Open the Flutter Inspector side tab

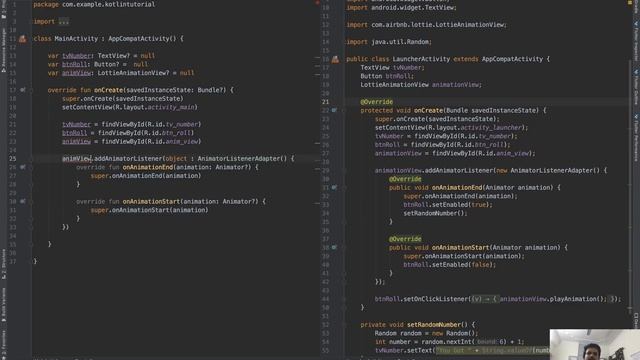pyautogui.click(x=636, y=41)
